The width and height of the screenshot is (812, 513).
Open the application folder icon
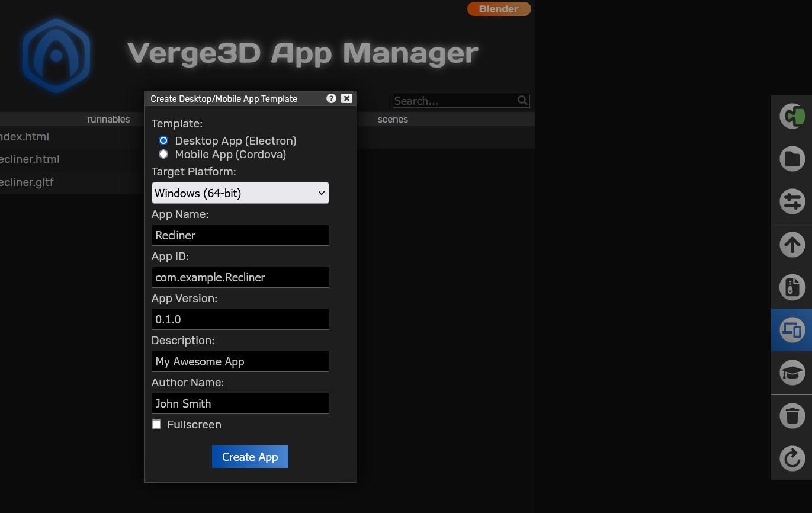tap(792, 159)
